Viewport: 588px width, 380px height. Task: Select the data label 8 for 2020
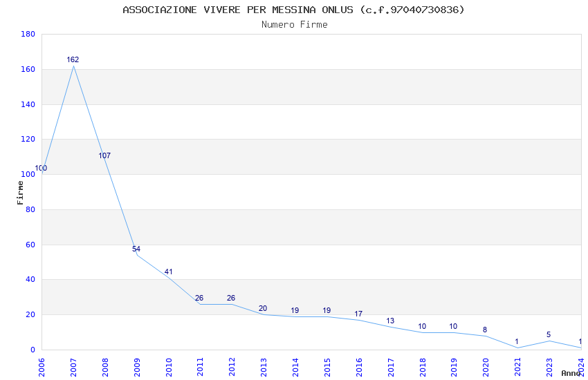pyautogui.click(x=485, y=330)
